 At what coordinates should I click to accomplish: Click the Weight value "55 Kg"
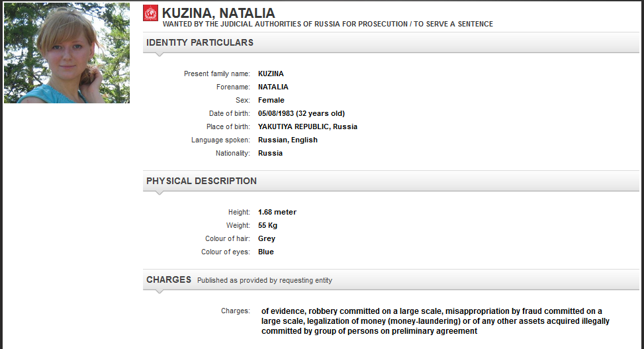(267, 225)
